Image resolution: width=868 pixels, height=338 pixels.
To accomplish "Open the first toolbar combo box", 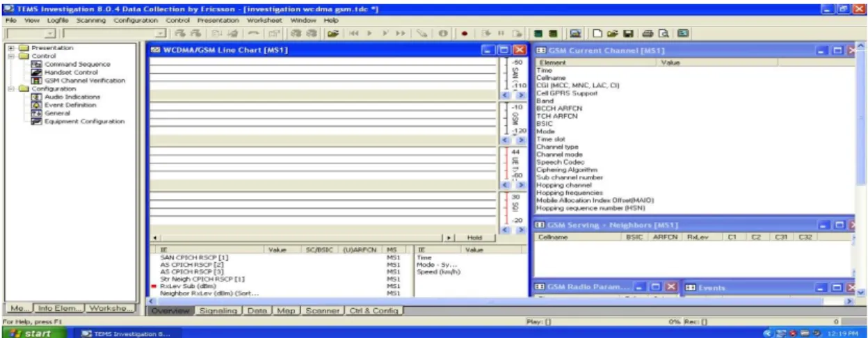I will click(x=32, y=33).
